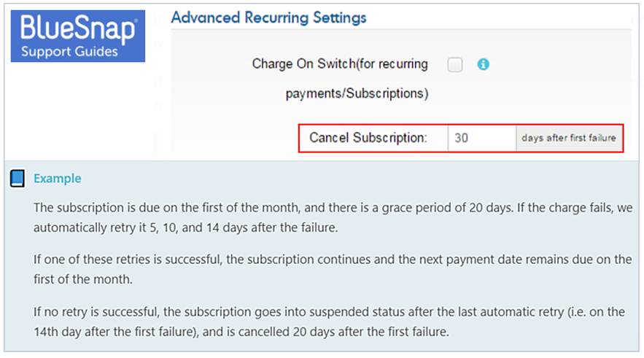Click the 'Charge On Switch(for recurring' label
The width and height of the screenshot is (644, 358).
(x=340, y=64)
